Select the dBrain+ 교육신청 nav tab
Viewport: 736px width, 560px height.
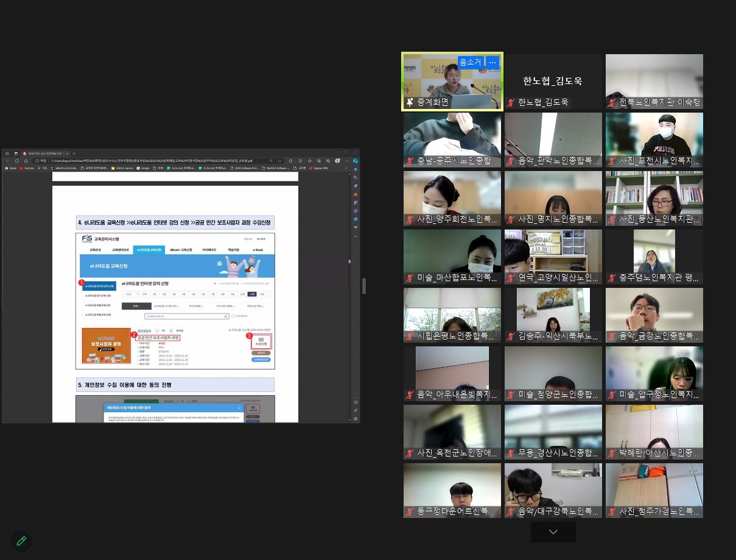pos(180,250)
